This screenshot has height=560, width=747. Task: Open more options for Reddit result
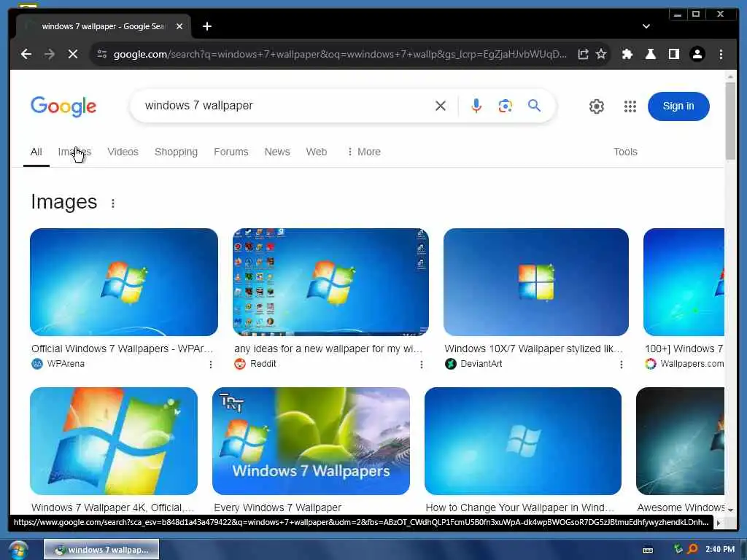[421, 365]
